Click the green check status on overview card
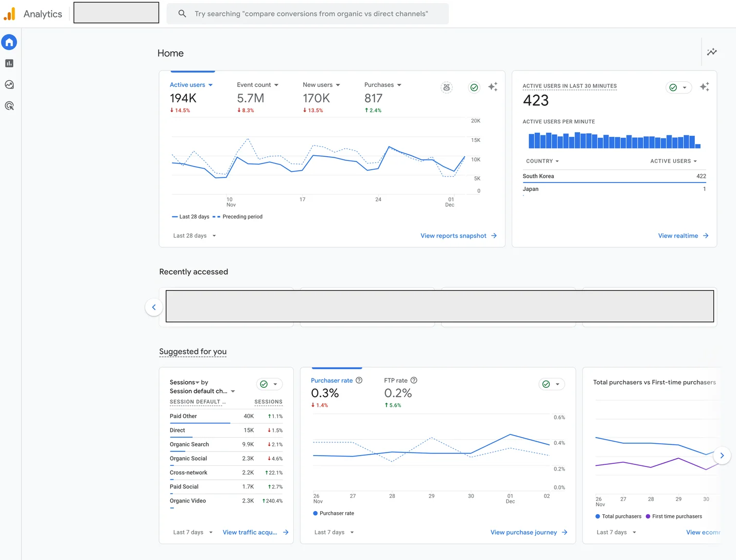Screen dimensions: 736x560 pos(474,87)
